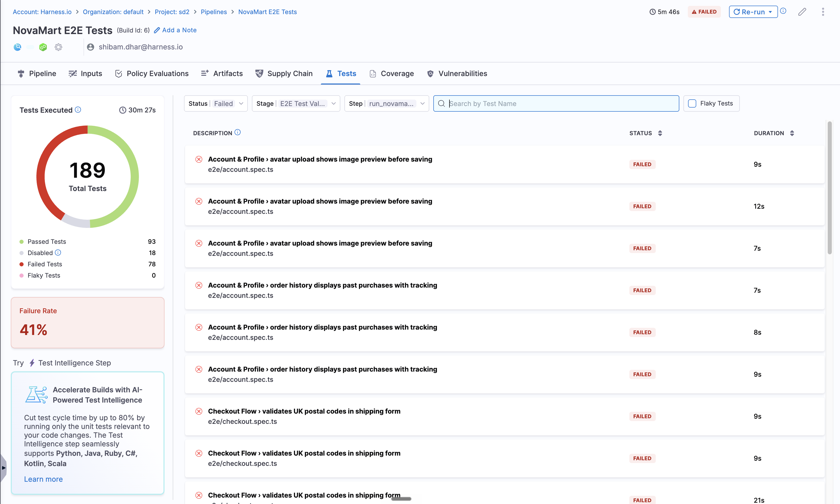Click Learn more in Test Intelligence card
840x504 pixels.
pyautogui.click(x=43, y=479)
